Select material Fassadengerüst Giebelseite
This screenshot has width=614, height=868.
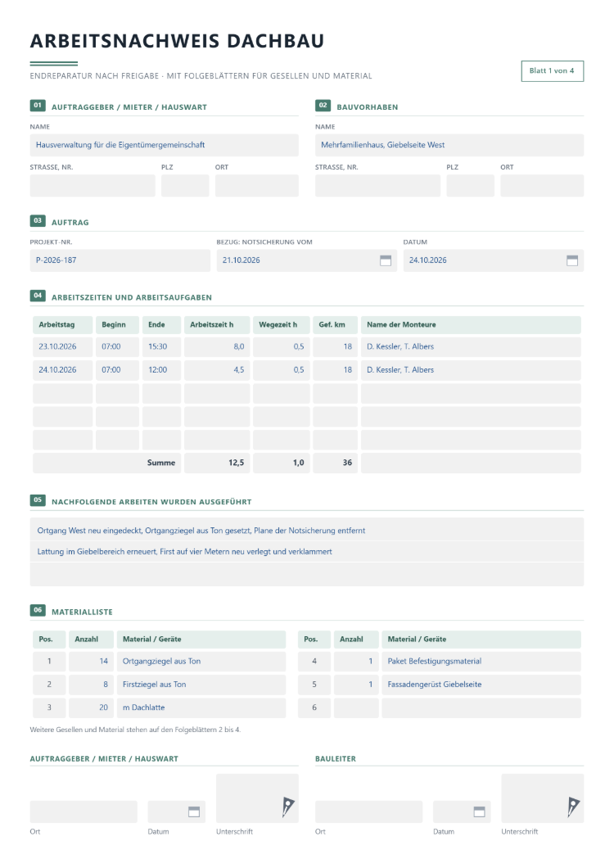pos(481,685)
